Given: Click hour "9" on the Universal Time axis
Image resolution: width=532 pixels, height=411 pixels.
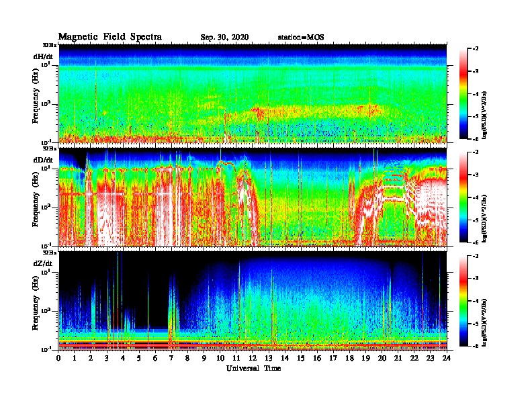Looking at the screenshot, I should click(204, 358).
